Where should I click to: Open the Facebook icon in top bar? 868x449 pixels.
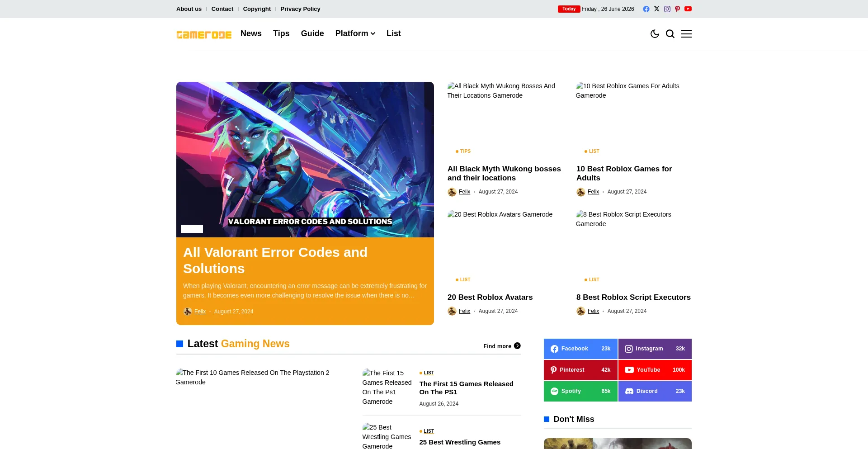646,9
